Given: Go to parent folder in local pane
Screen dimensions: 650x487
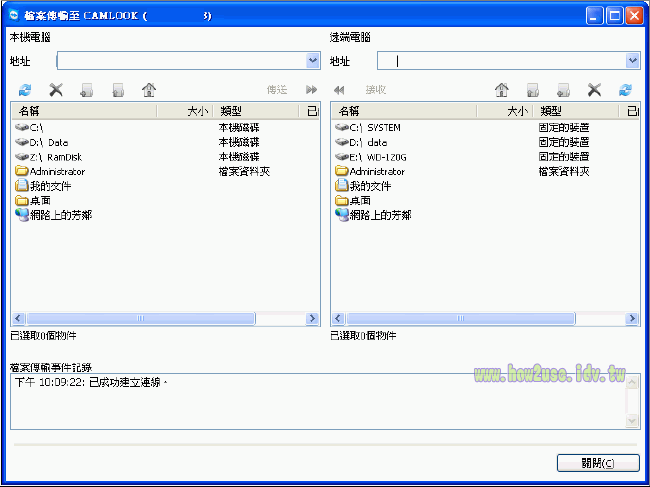Looking at the screenshot, I should [x=149, y=90].
